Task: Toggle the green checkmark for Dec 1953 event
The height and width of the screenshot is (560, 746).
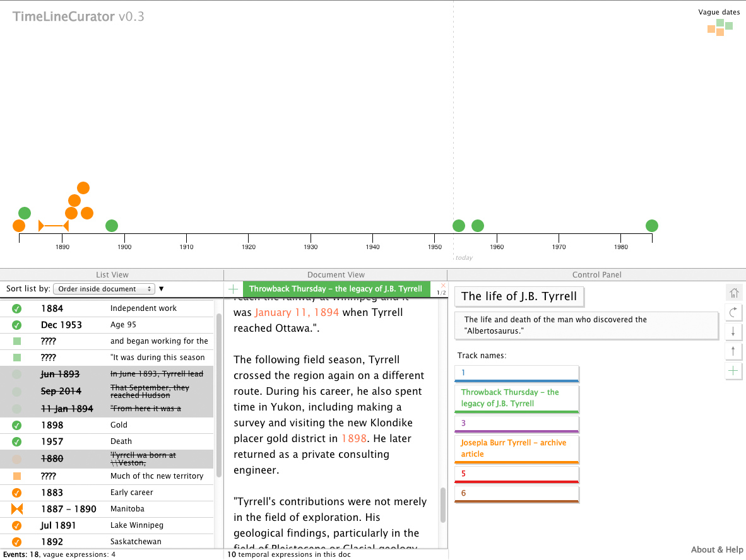Action: click(x=17, y=325)
